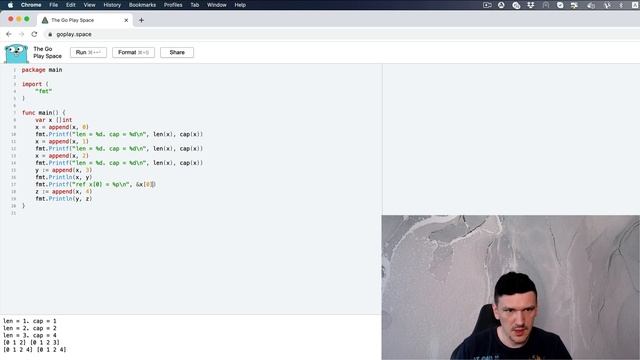
Task: Open the Bookmarks menu
Action: coord(142,5)
